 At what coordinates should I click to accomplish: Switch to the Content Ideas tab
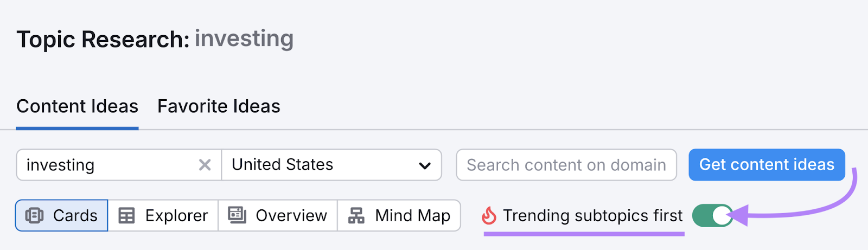pyautogui.click(x=77, y=106)
